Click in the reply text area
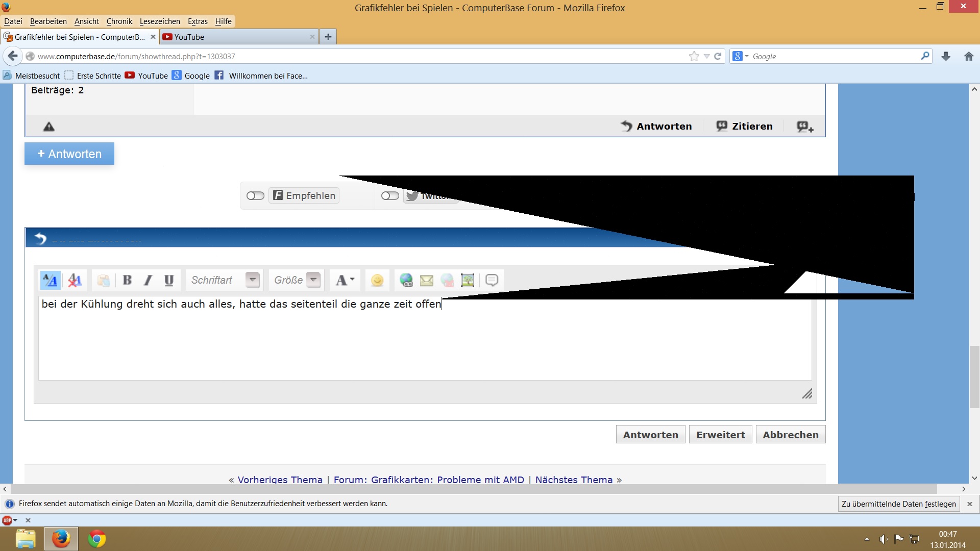The image size is (980, 551). [424, 342]
